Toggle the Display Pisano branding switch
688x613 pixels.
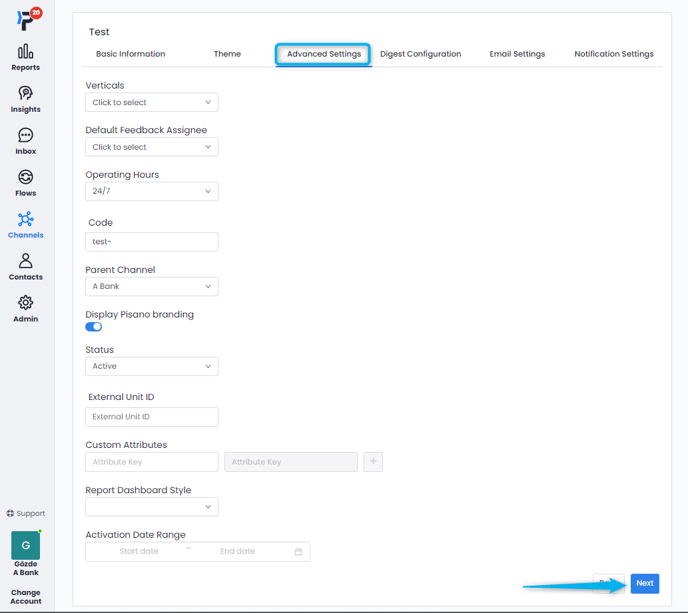[94, 327]
